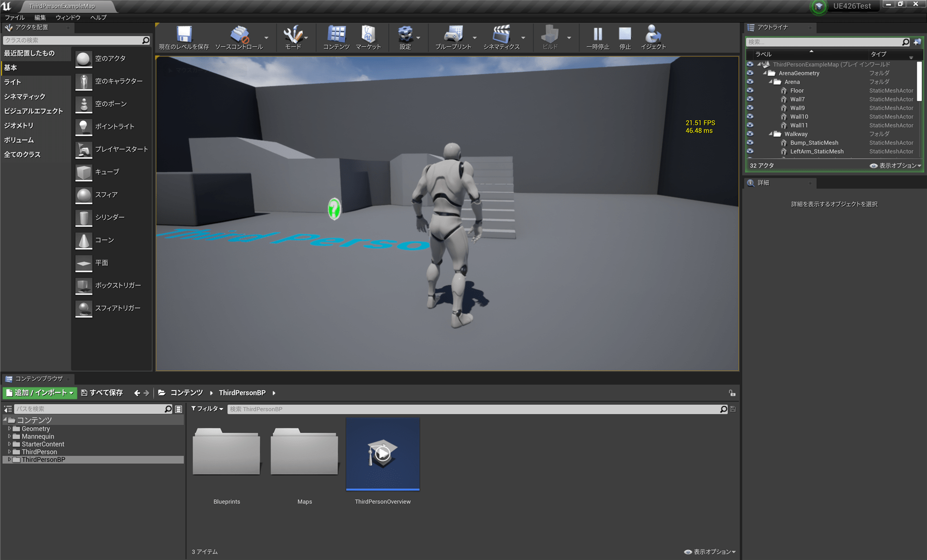This screenshot has width=927, height=560.
Task: Open the Cinematics dropdown arrow
Action: pos(523,38)
